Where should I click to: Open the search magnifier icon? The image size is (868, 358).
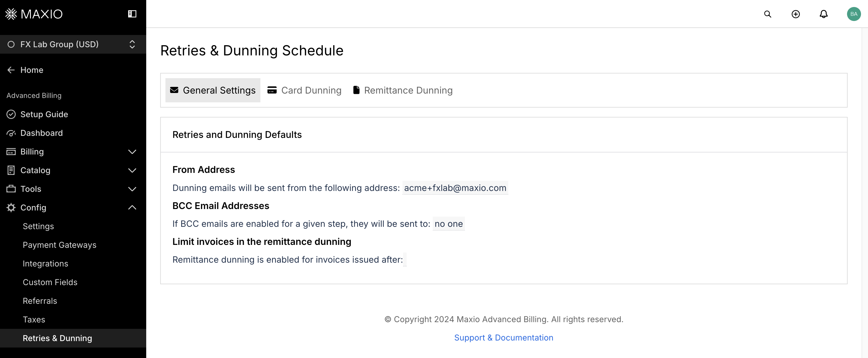768,14
